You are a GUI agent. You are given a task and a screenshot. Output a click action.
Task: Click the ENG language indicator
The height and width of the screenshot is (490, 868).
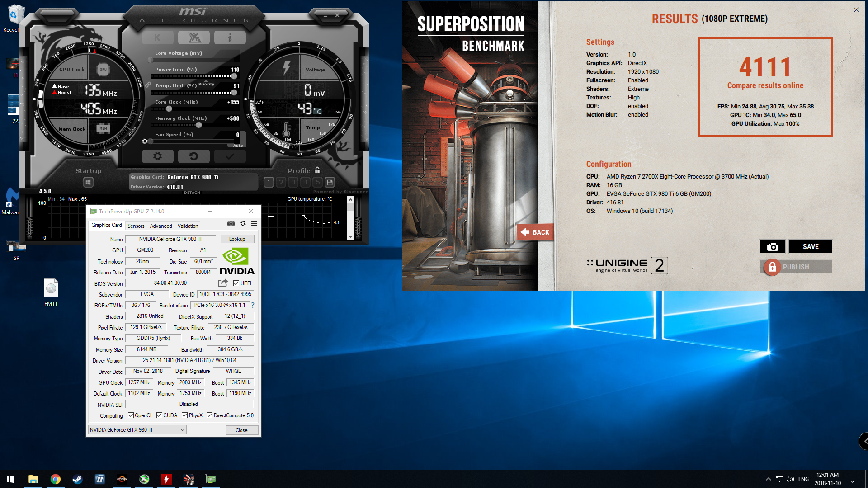(x=803, y=480)
